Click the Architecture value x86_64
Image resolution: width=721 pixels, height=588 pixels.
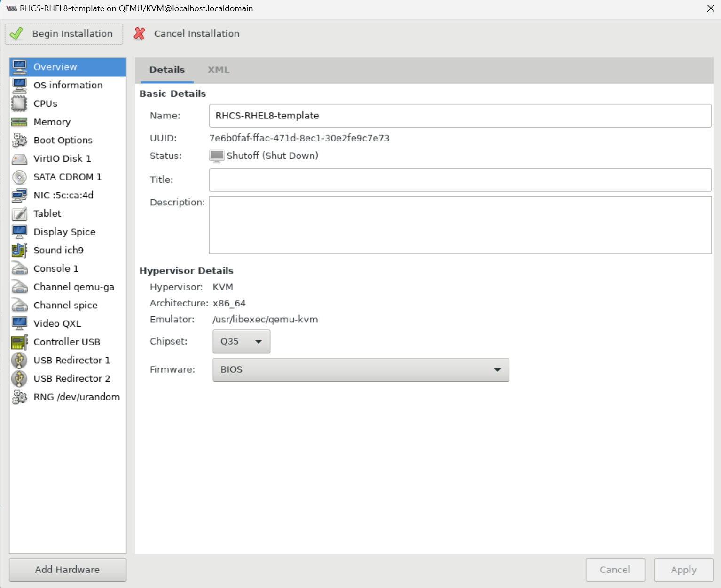(229, 303)
